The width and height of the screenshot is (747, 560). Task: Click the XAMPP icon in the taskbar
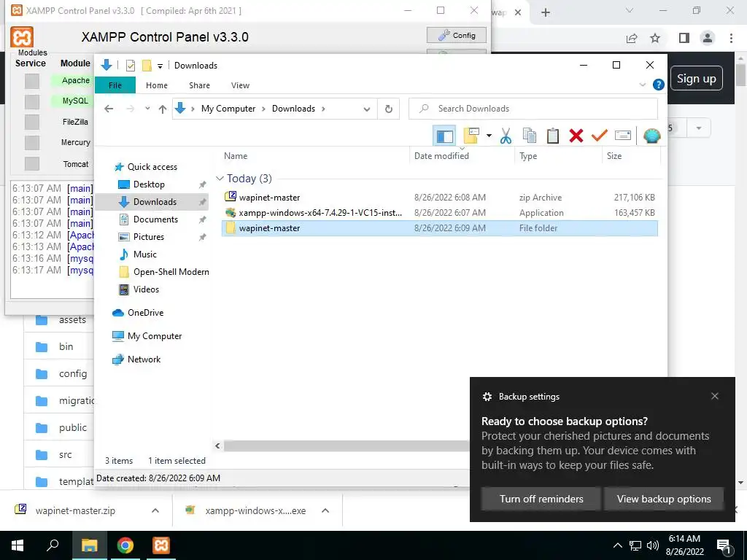point(160,545)
